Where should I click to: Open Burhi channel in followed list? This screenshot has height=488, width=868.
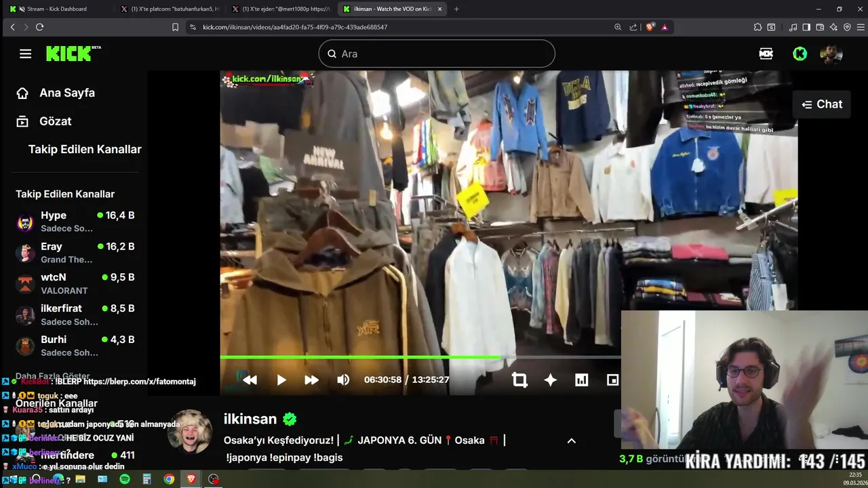click(75, 346)
